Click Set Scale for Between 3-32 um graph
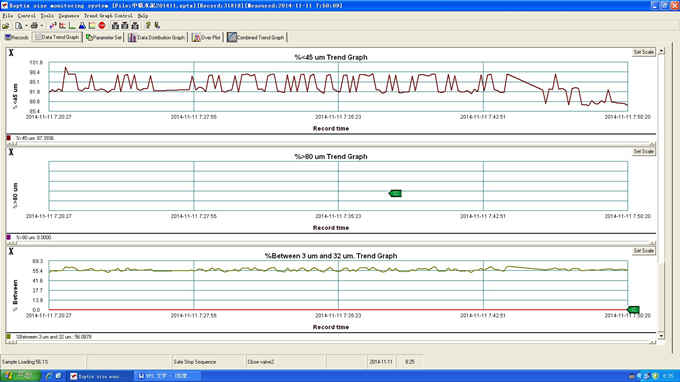The height and width of the screenshot is (382, 680). click(644, 251)
